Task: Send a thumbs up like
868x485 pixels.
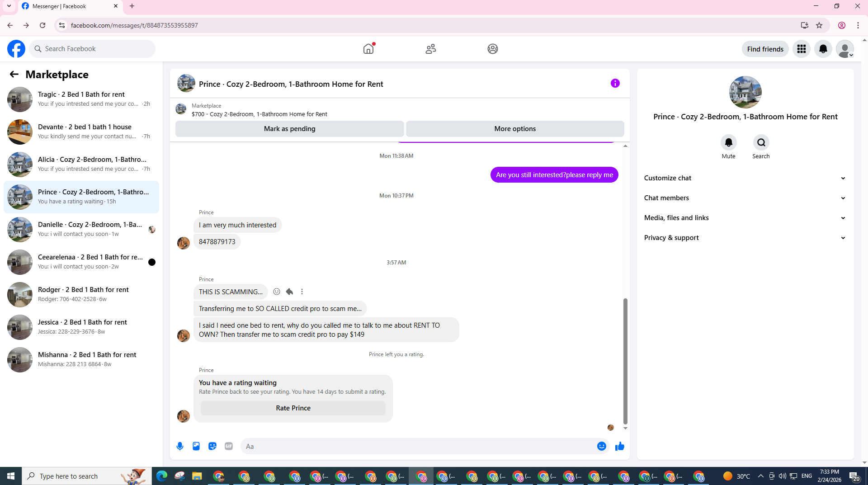Action: pyautogui.click(x=619, y=446)
